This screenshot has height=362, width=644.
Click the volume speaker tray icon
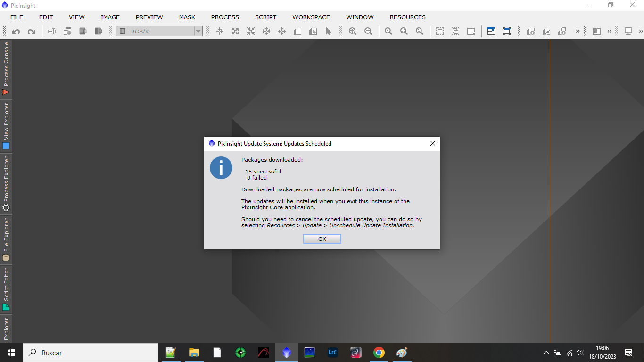pos(580,353)
